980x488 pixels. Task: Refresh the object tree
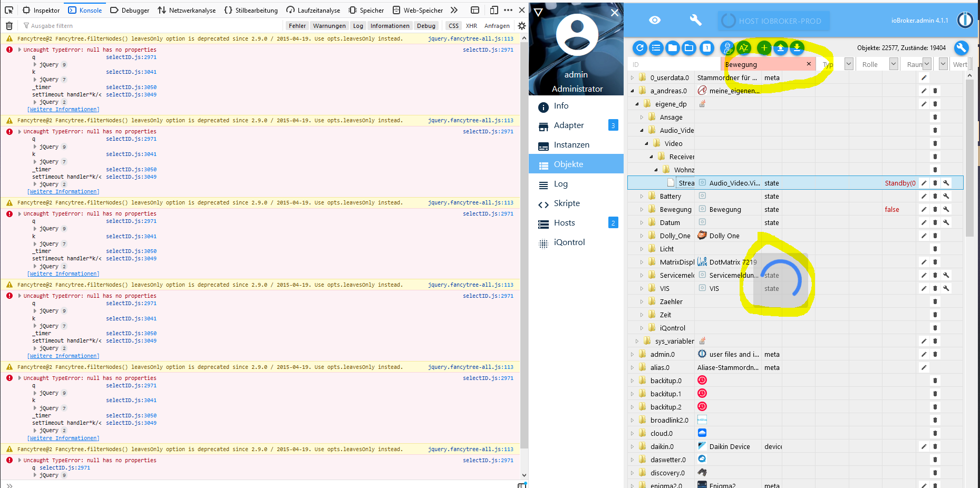[x=639, y=48]
